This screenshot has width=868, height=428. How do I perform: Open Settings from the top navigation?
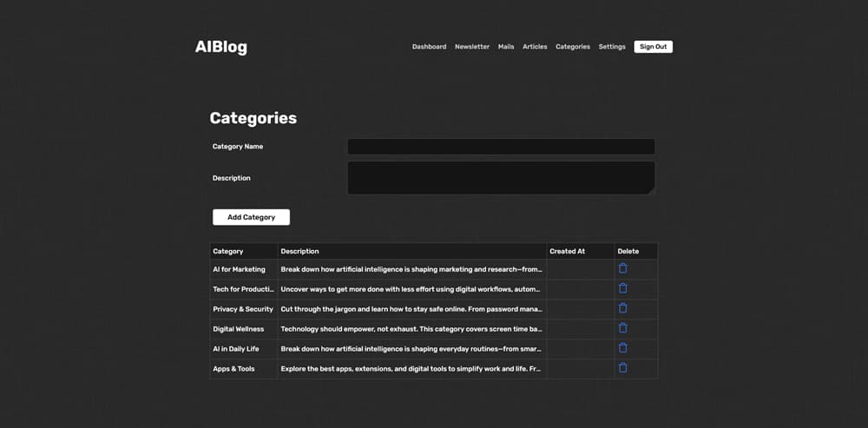click(x=612, y=47)
